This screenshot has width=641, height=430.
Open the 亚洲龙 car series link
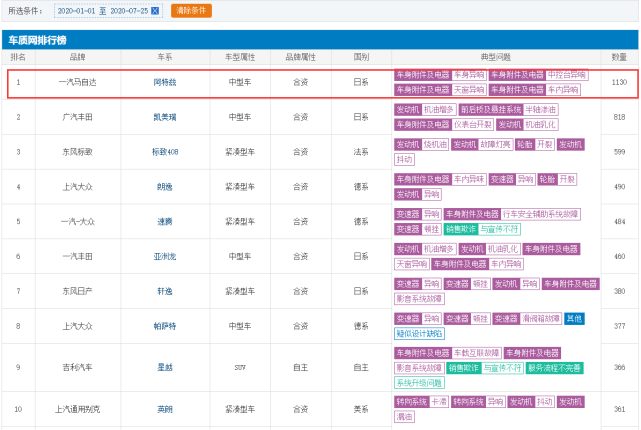pyautogui.click(x=165, y=256)
